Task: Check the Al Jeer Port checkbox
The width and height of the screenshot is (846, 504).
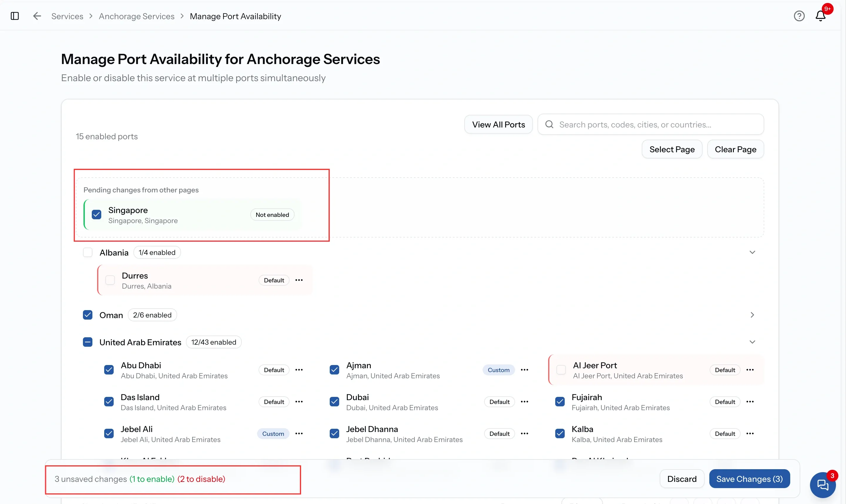Action: 561,370
